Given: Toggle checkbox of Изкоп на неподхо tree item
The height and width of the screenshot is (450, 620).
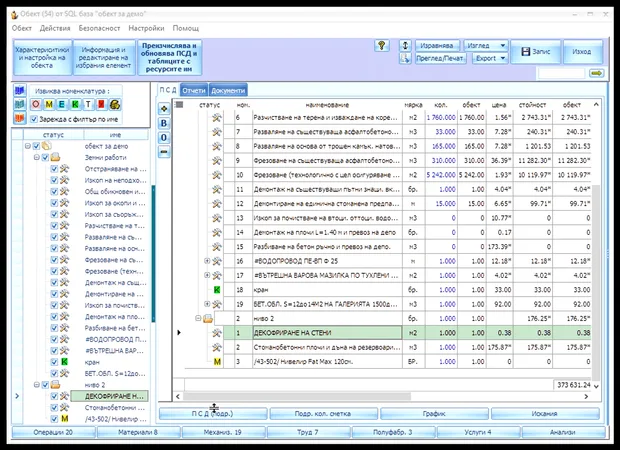Looking at the screenshot, I should (x=55, y=180).
